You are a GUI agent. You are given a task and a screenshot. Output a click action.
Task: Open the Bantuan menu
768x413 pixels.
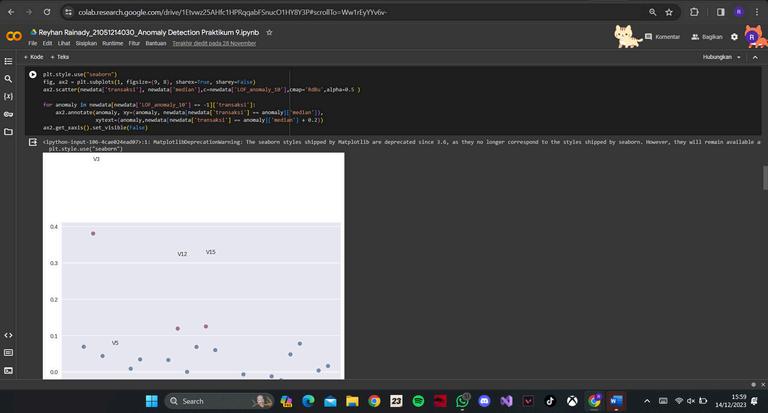coord(156,44)
